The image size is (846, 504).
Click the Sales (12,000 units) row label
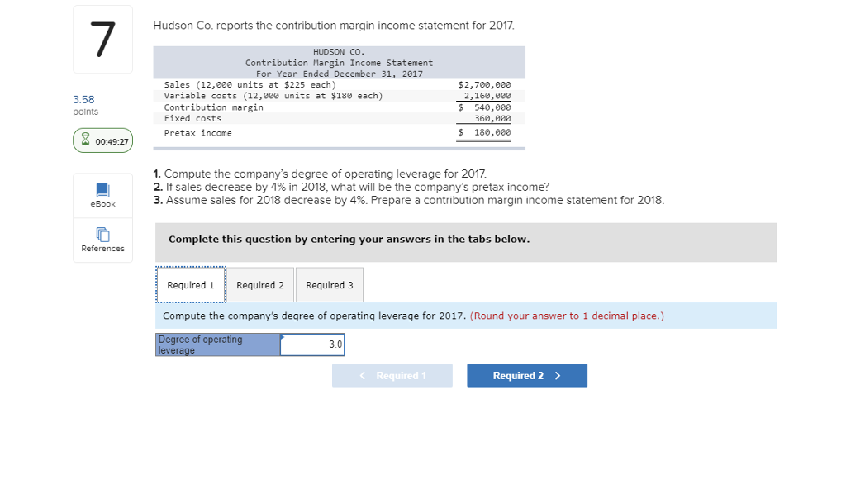tap(250, 85)
